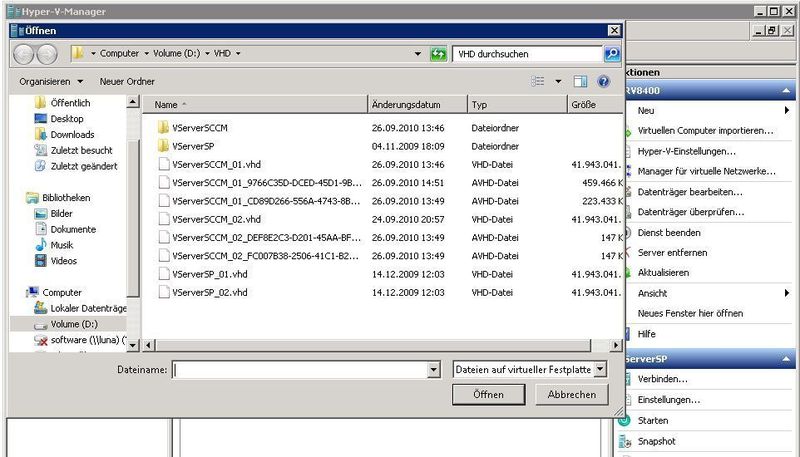Select the VServerSP folder icon

click(x=163, y=146)
